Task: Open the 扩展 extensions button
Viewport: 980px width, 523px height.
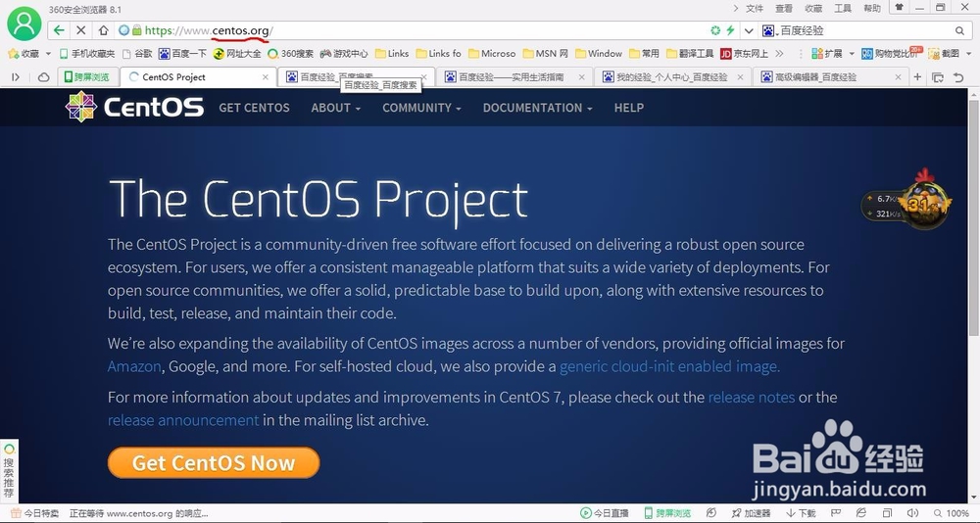Action: point(826,54)
